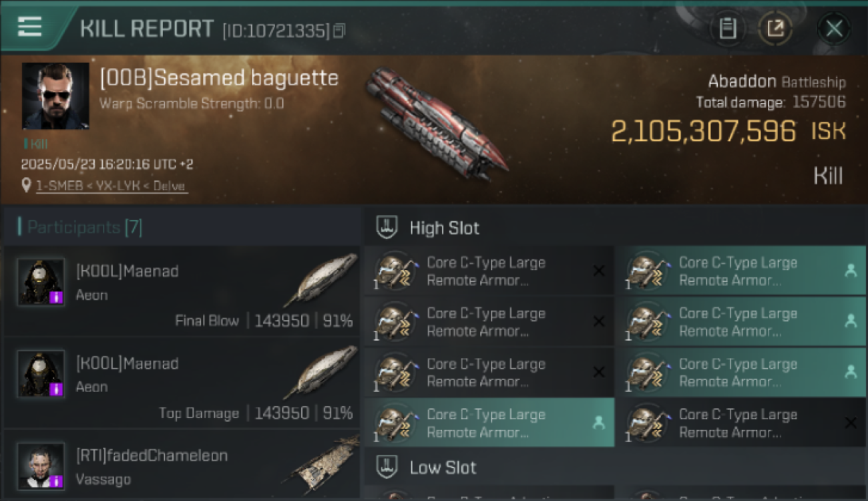Image resolution: width=868 pixels, height=501 pixels.
Task: Click the share export icon
Action: pyautogui.click(x=776, y=29)
